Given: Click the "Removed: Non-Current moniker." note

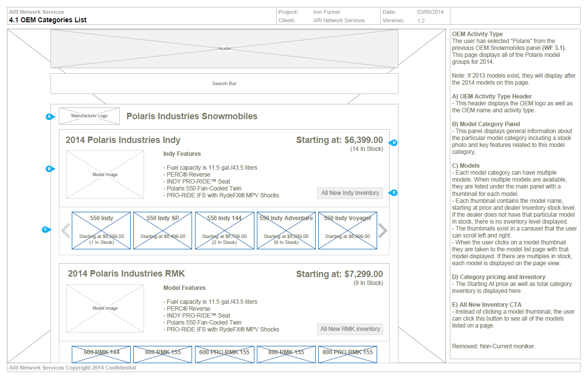Looking at the screenshot, I should [x=493, y=346].
